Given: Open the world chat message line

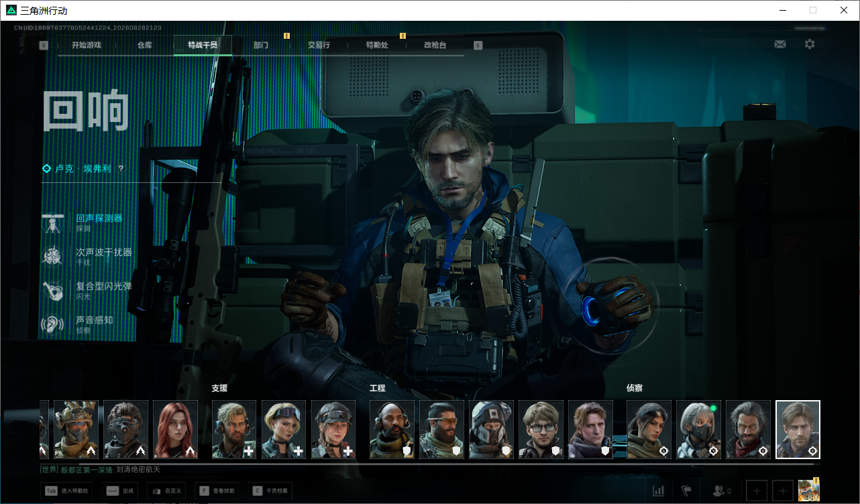Looking at the screenshot, I should [101, 470].
